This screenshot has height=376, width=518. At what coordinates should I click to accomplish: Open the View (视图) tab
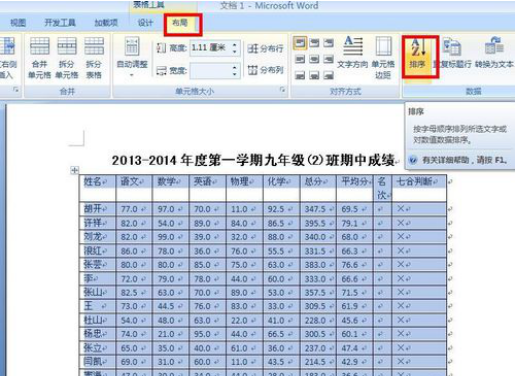click(x=18, y=23)
